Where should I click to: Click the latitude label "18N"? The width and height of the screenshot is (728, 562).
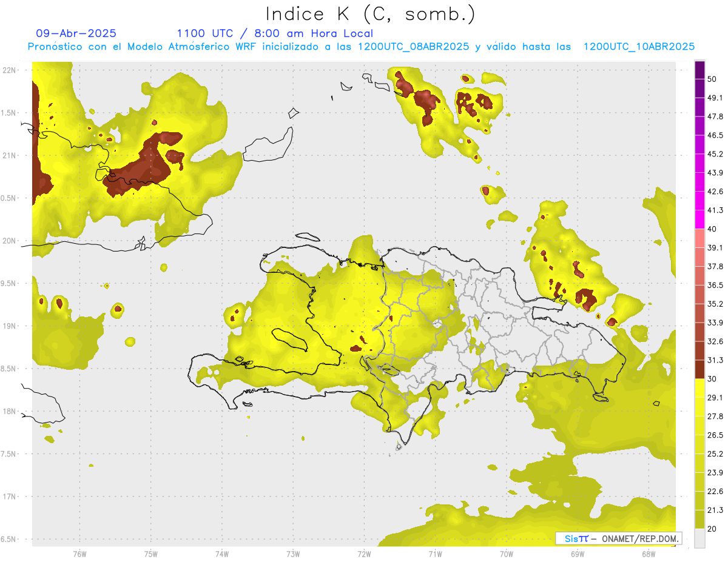[9, 412]
